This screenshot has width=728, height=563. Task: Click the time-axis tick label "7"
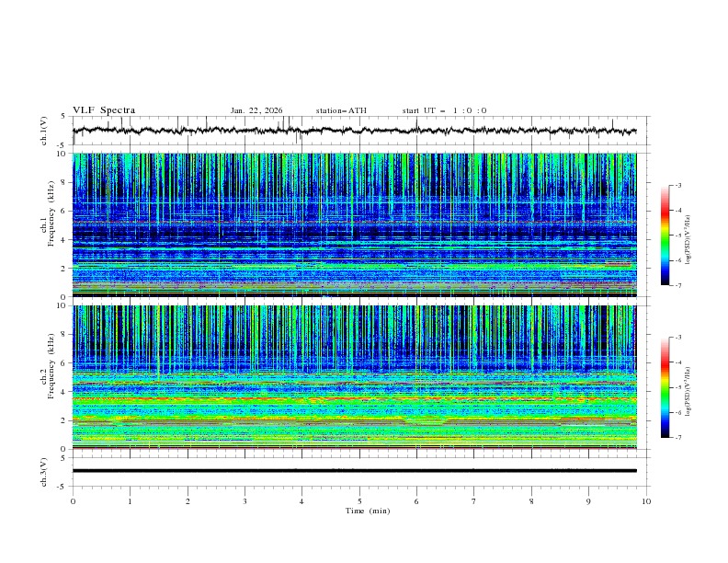pos(474,501)
